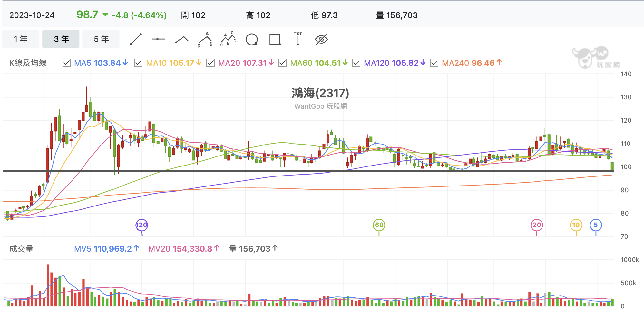Viewport: 644px width, 311px height.
Task: Click the opening price 開 102
Action: [193, 15]
